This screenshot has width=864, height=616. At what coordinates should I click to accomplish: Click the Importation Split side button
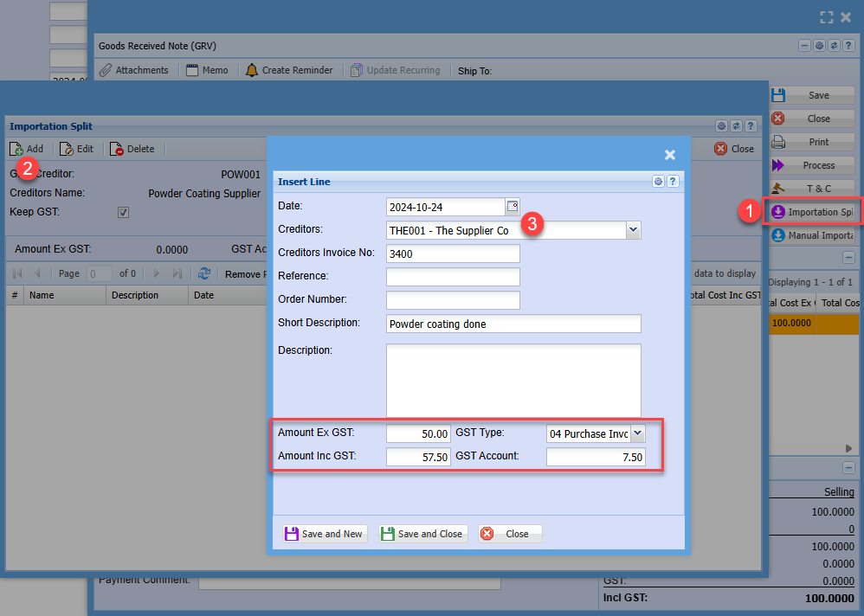click(x=812, y=212)
